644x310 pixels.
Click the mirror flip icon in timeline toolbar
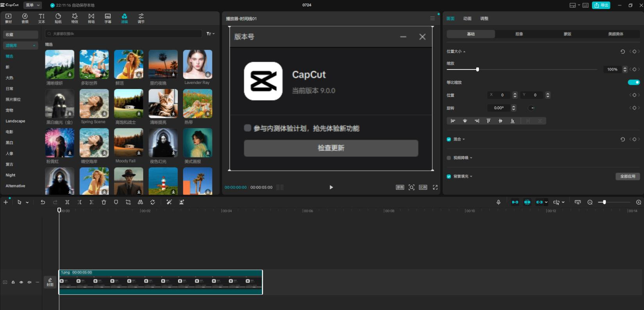(x=140, y=202)
